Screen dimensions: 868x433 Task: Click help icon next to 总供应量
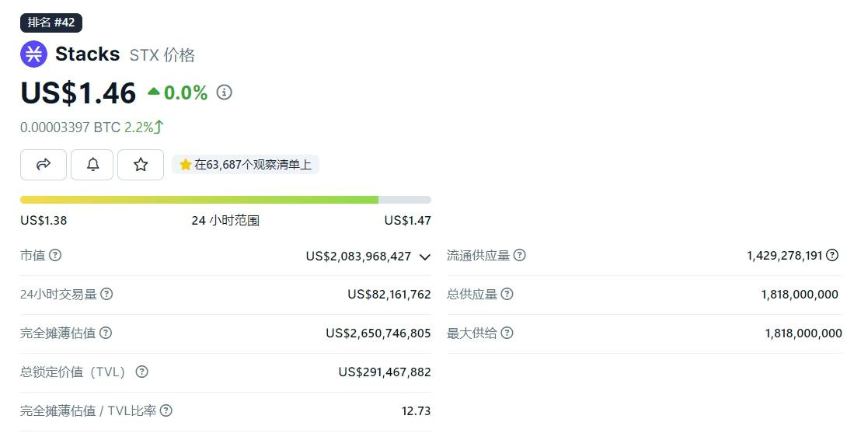coord(507,294)
